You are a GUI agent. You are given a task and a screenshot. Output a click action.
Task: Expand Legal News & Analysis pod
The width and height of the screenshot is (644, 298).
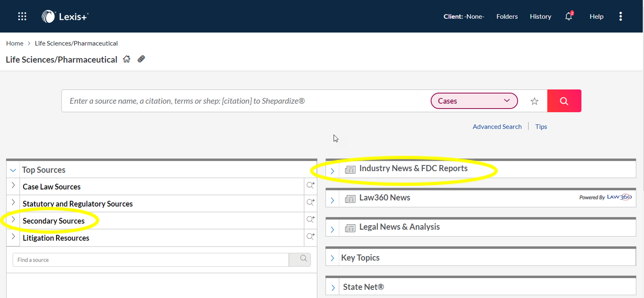(332, 230)
